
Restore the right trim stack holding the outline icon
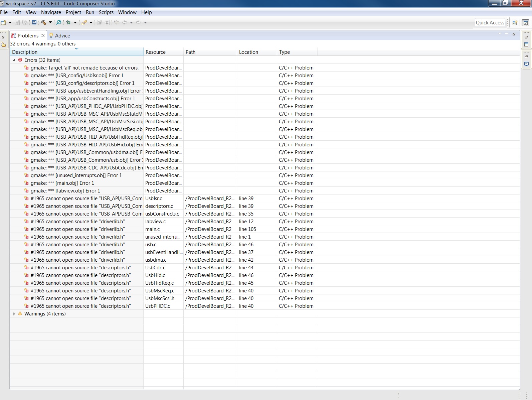(x=526, y=37)
